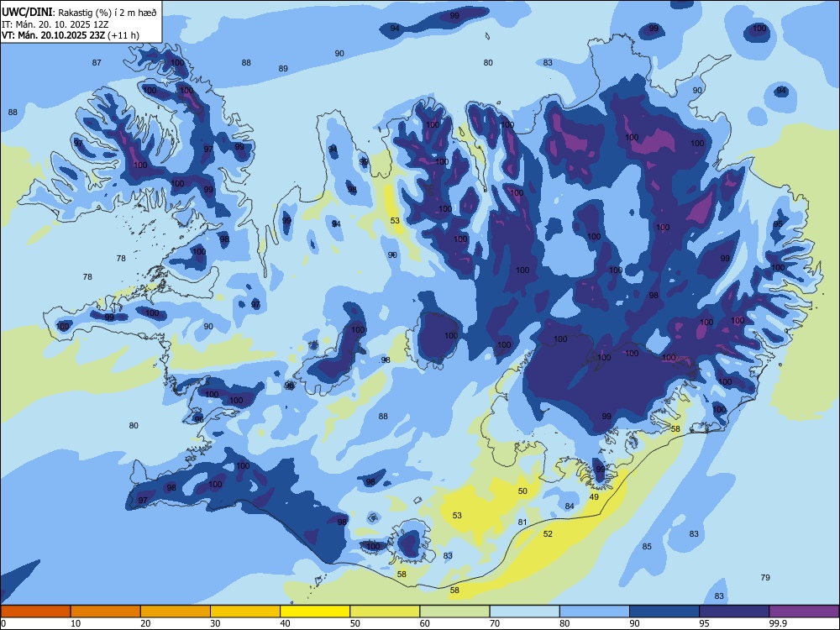Select the purple above-99.9 legend swatch
Image resolution: width=840 pixels, height=630 pixels.
tap(804, 612)
